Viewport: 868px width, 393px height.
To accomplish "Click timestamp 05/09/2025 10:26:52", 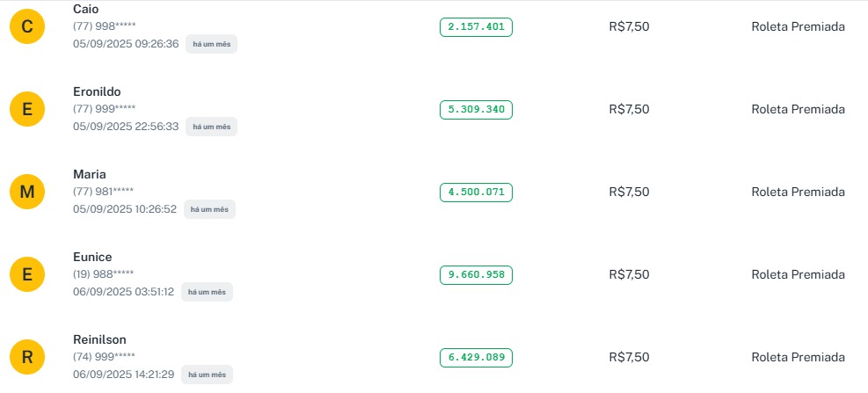I will [x=125, y=209].
